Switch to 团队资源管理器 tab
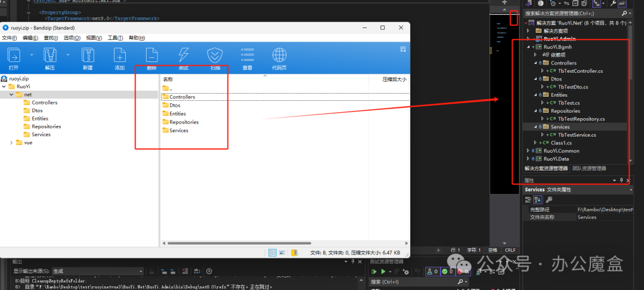 (x=589, y=168)
